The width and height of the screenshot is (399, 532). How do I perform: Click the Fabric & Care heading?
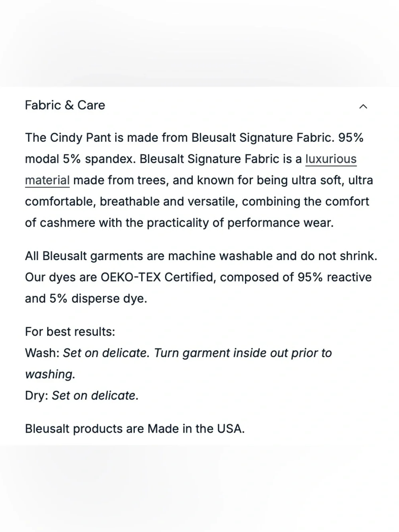click(x=65, y=105)
